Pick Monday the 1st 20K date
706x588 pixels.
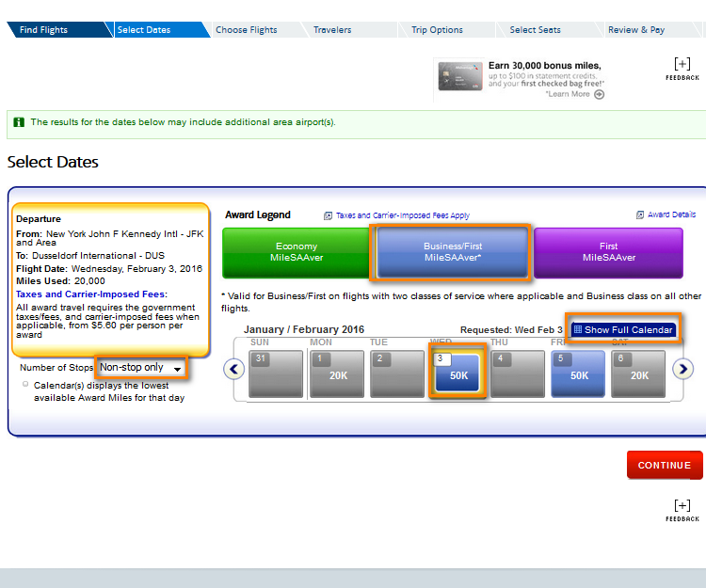coord(334,373)
